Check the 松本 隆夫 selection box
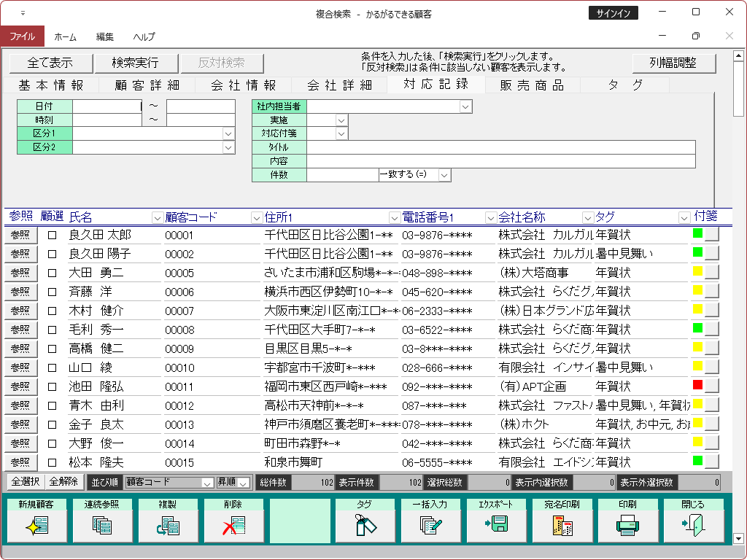 pyautogui.click(x=52, y=462)
